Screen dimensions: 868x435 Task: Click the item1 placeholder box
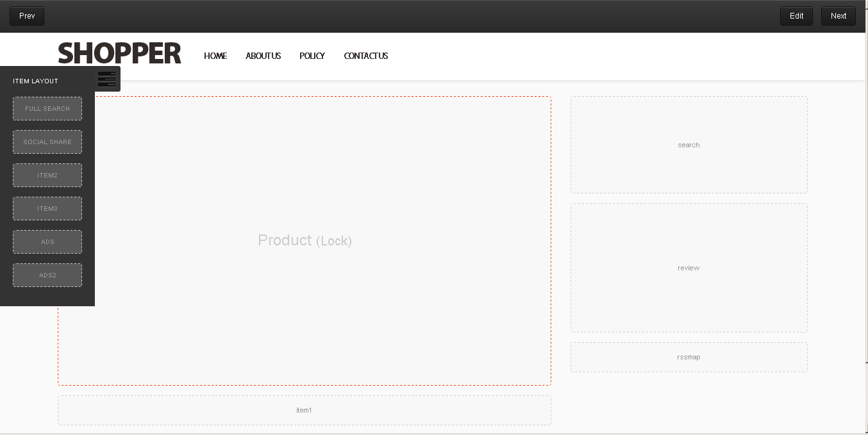click(x=305, y=410)
